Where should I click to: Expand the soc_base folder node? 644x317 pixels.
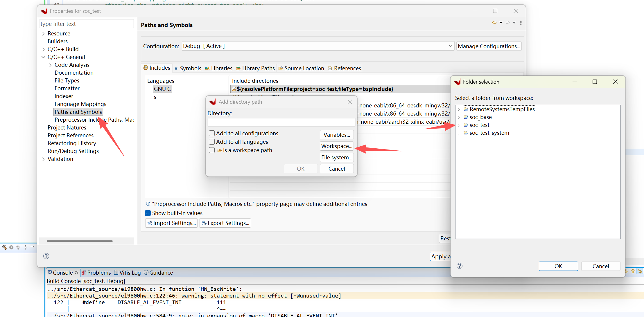pos(459,117)
